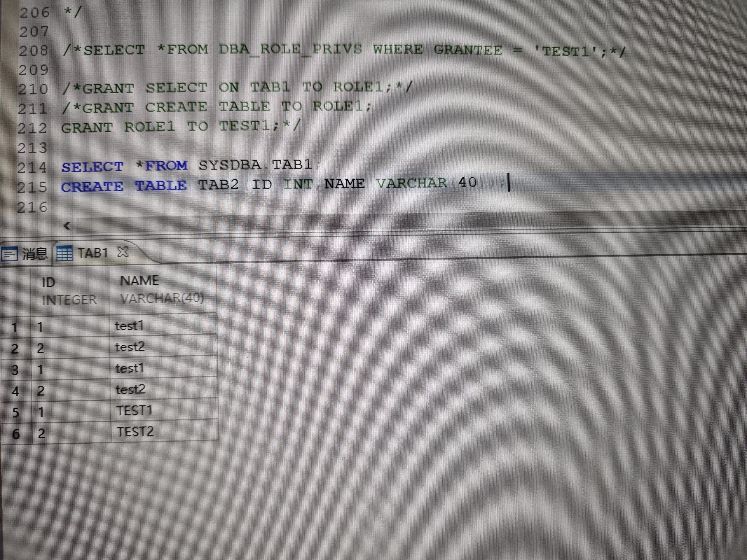Image resolution: width=747 pixels, height=560 pixels.
Task: Select result row number 2
Action: (15, 348)
